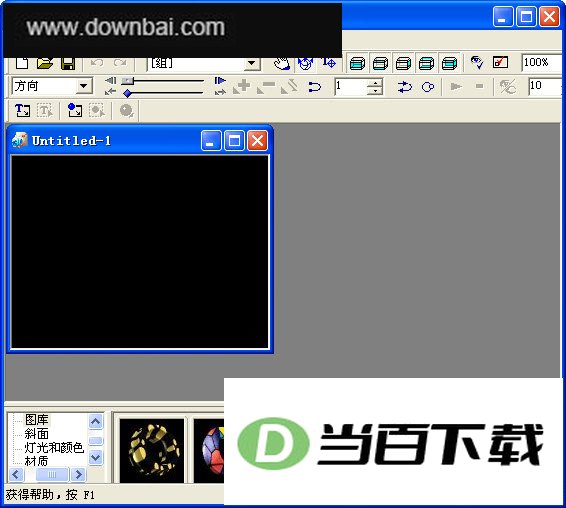Increase the frame number with up arrow
566x508 pixels.
(375, 83)
